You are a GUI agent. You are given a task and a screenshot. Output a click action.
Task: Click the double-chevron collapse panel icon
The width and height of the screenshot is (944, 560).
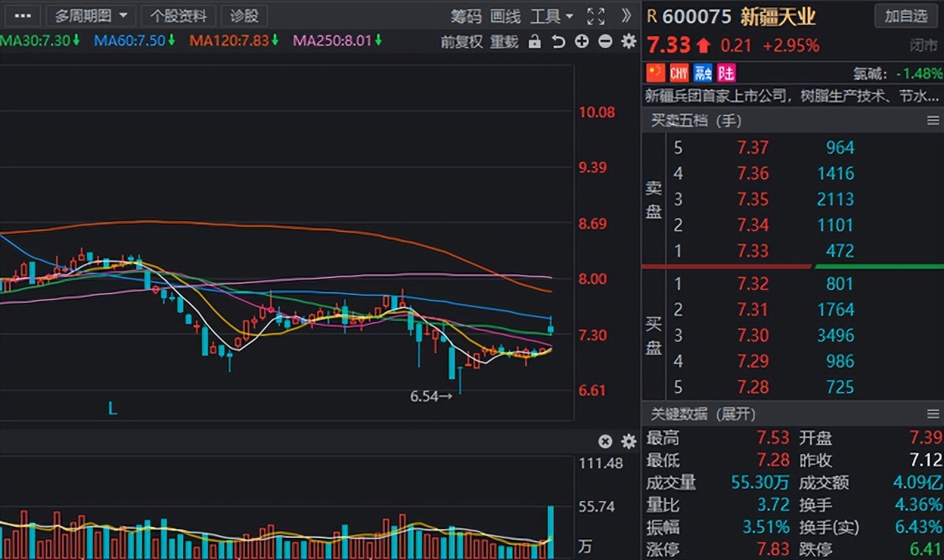coord(626,16)
